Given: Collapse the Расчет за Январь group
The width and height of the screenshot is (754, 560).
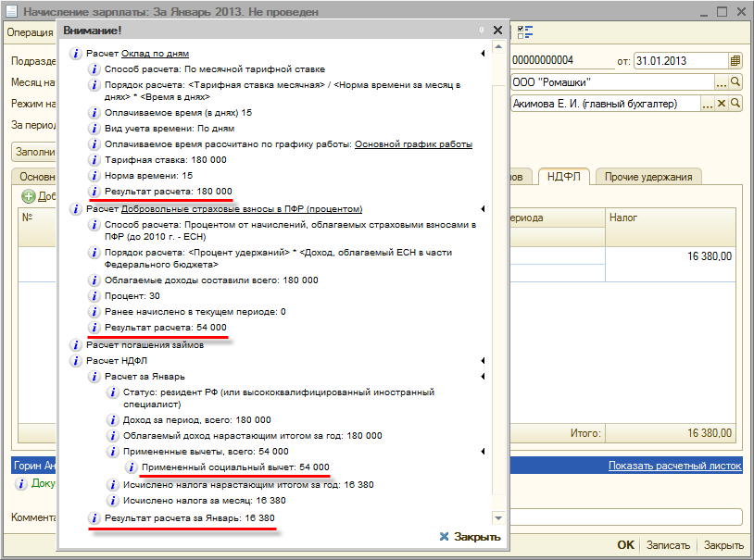Looking at the screenshot, I should click(483, 377).
